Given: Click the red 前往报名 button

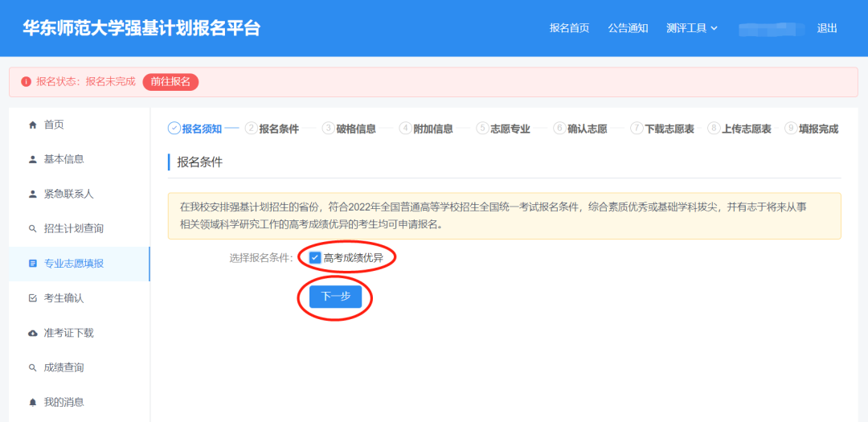Looking at the screenshot, I should click(x=170, y=82).
